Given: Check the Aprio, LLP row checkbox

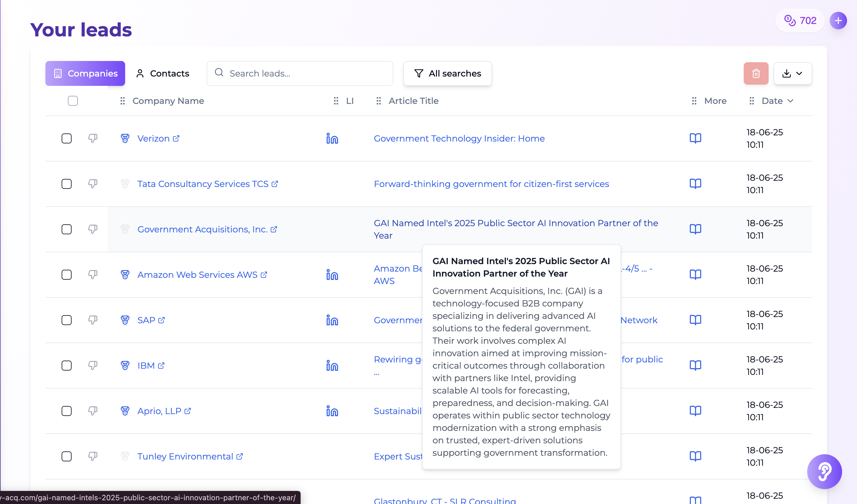Looking at the screenshot, I should (67, 411).
